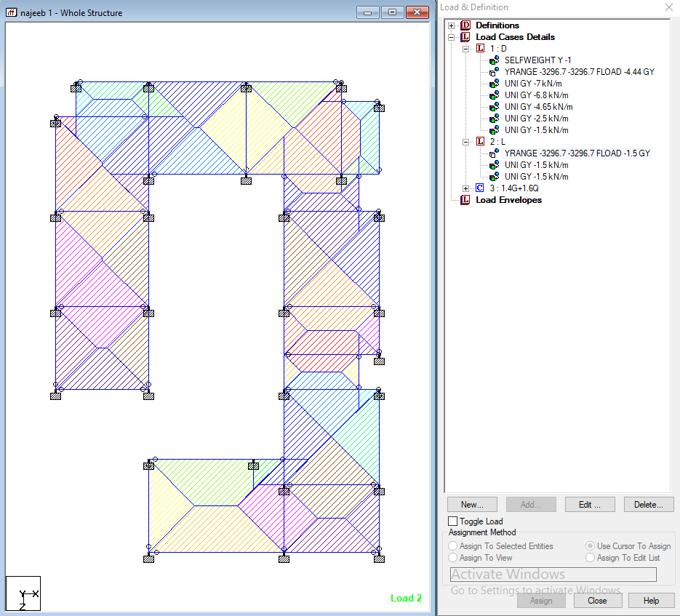Click the Definitions red D icon
The image size is (680, 616).
click(465, 25)
